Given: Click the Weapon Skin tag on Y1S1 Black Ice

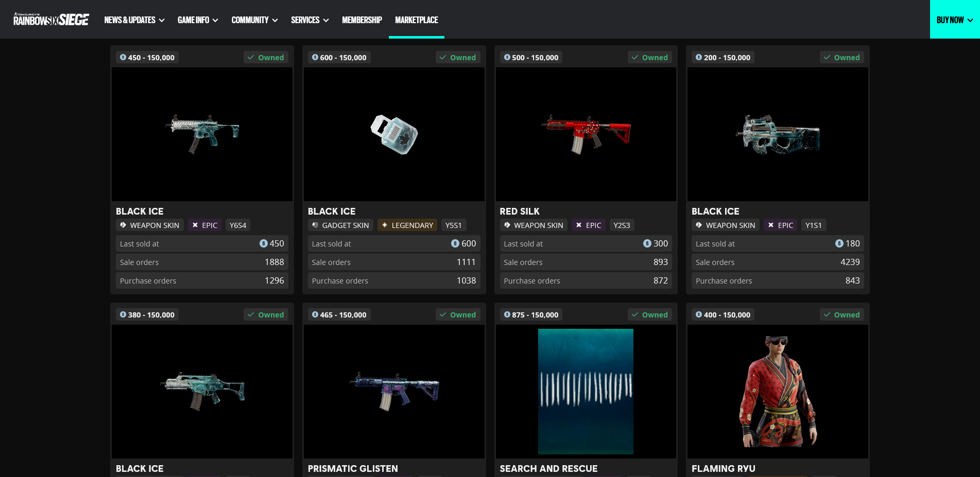Looking at the screenshot, I should click(726, 225).
